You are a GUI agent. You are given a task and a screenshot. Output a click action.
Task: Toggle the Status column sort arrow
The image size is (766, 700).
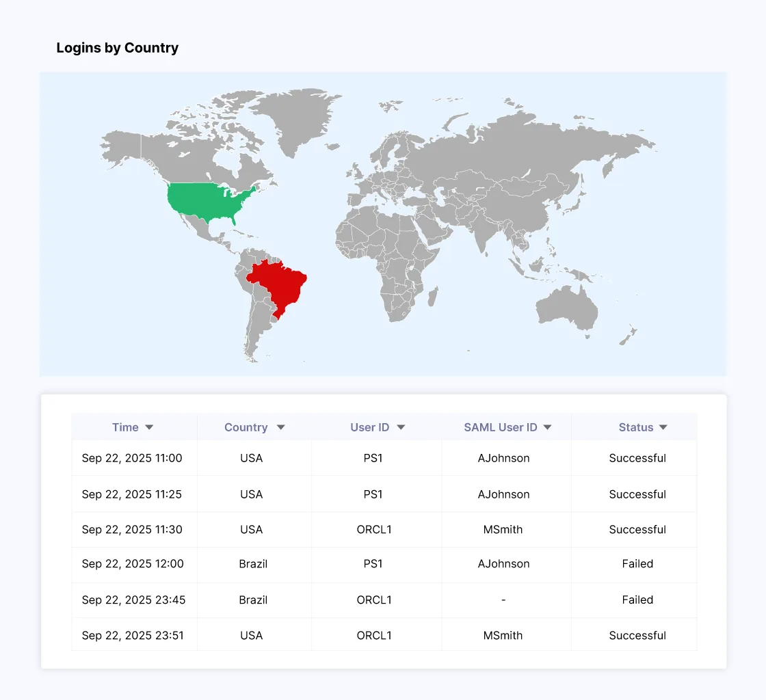pos(663,427)
